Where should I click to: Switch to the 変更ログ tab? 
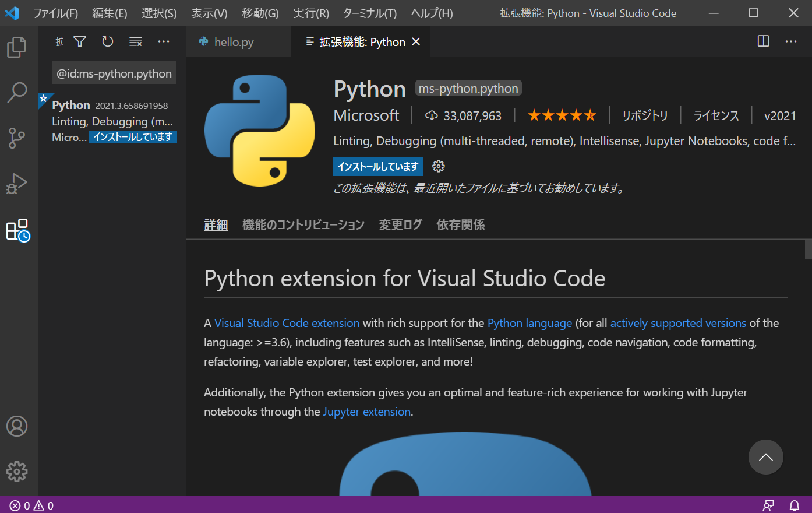(x=400, y=224)
